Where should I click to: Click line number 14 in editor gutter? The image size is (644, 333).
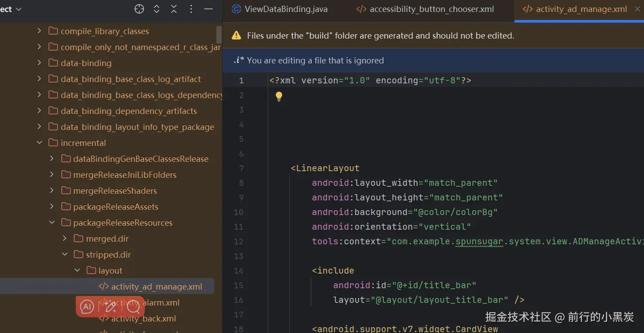pos(239,271)
